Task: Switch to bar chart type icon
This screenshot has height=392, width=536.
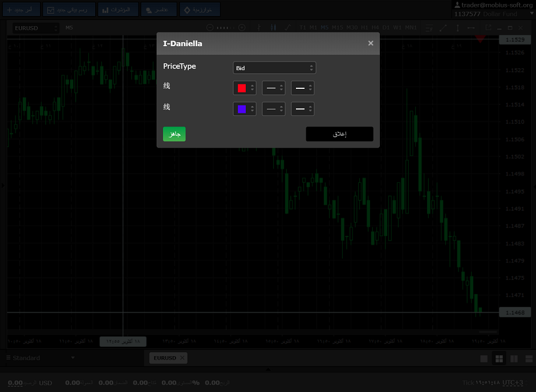Action: [x=259, y=28]
